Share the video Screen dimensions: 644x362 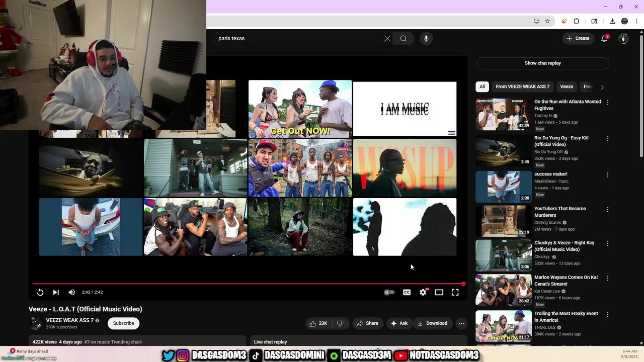pos(367,323)
